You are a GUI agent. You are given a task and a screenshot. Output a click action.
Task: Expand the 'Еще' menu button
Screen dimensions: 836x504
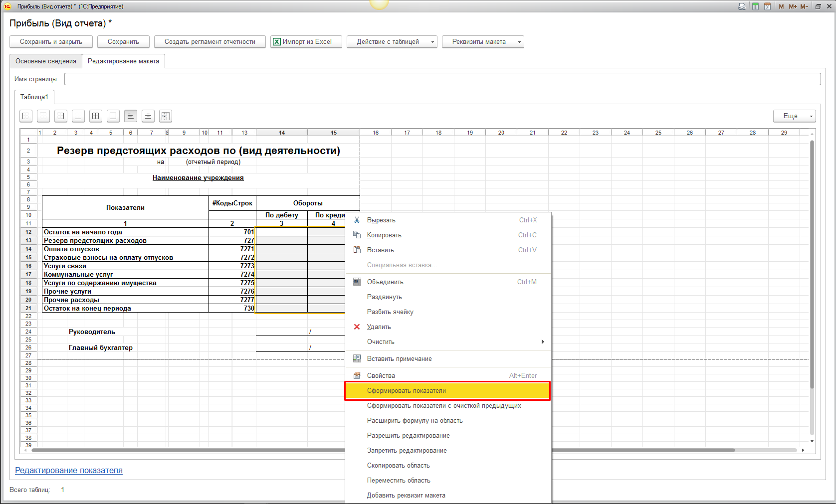794,116
